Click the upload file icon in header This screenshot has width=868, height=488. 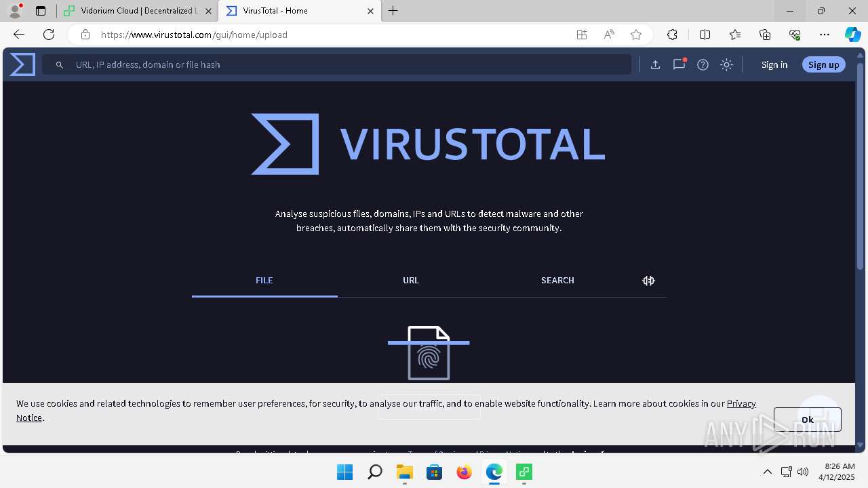(x=655, y=64)
